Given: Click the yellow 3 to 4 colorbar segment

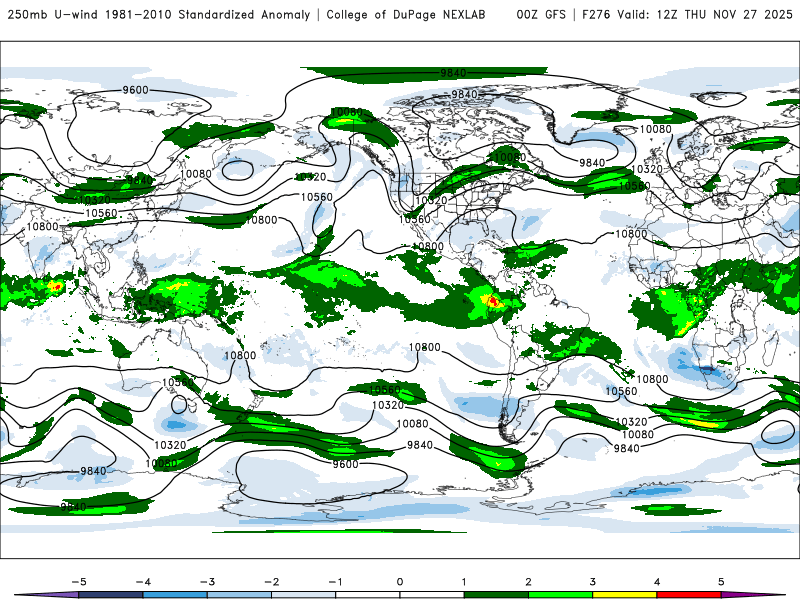Looking at the screenshot, I should pyautogui.click(x=624, y=595).
